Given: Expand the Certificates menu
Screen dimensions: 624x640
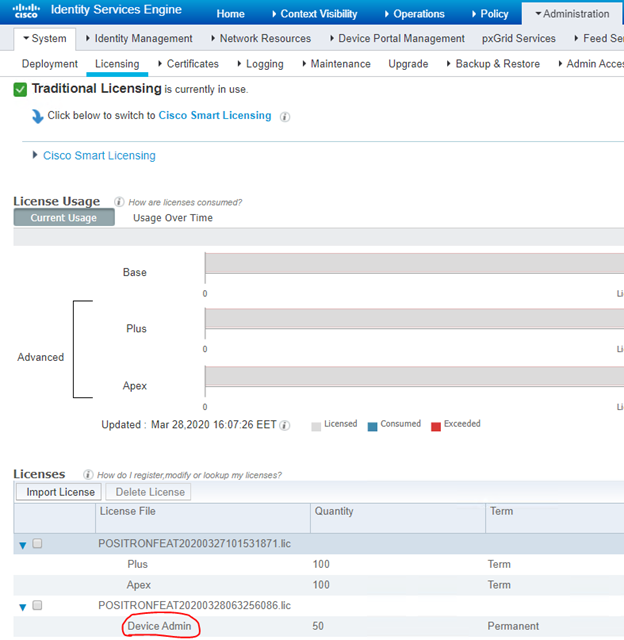Looking at the screenshot, I should [x=188, y=64].
